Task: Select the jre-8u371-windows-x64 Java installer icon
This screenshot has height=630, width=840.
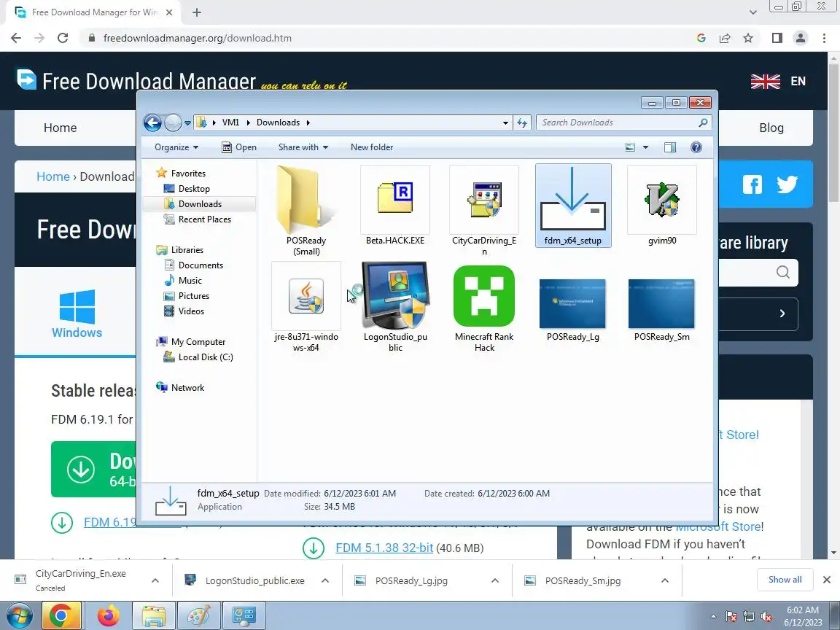Action: click(306, 296)
